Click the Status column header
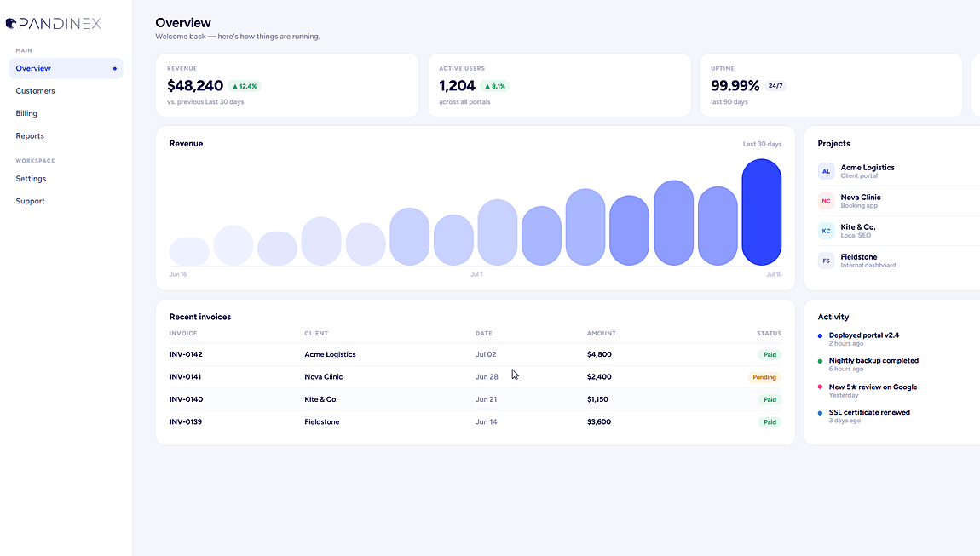 click(x=769, y=334)
